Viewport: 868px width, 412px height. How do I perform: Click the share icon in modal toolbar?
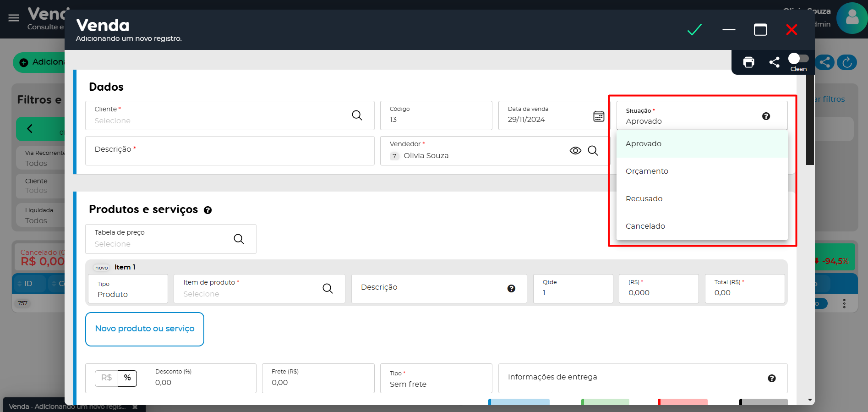point(774,62)
